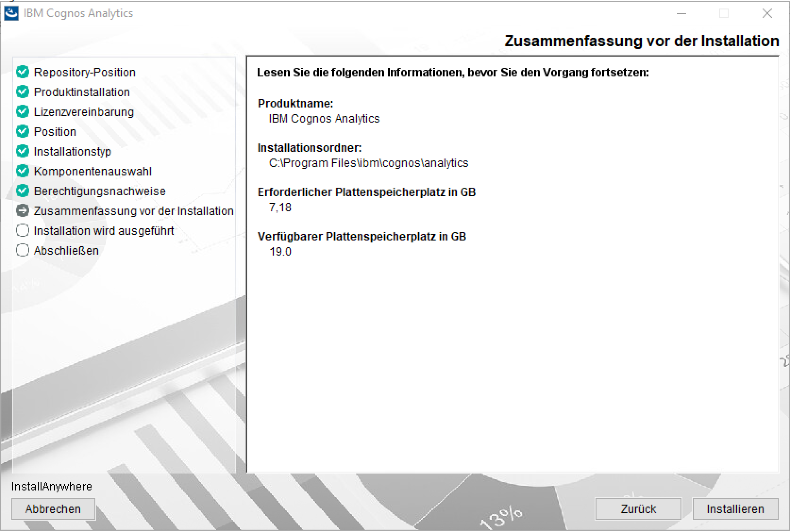Click the arrow icon for current step Zusammenfassung
Image resolution: width=790 pixels, height=532 pixels.
tap(22, 211)
